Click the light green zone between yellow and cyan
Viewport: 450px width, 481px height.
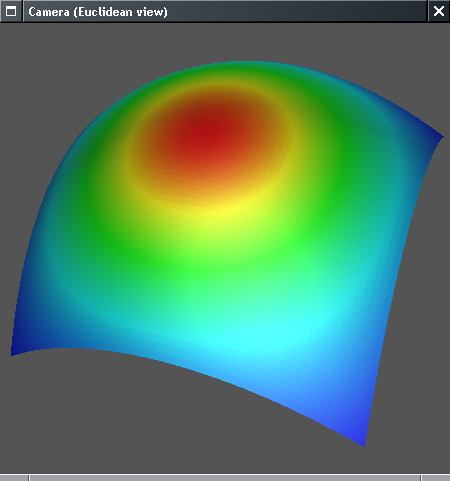pos(200,263)
